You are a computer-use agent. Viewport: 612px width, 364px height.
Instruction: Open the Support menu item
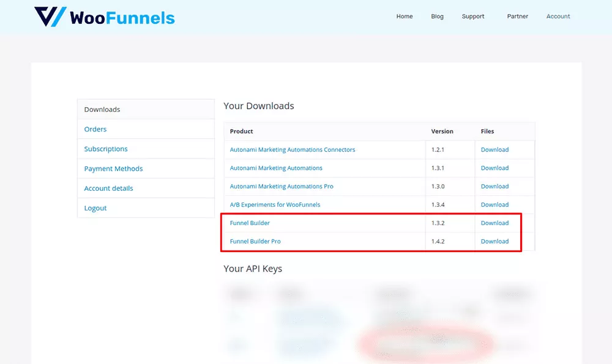tap(473, 17)
